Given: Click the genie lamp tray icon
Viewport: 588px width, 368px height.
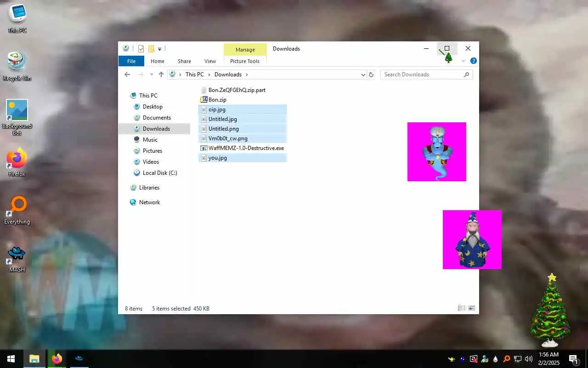Looking at the screenshot, I should coord(452,359).
